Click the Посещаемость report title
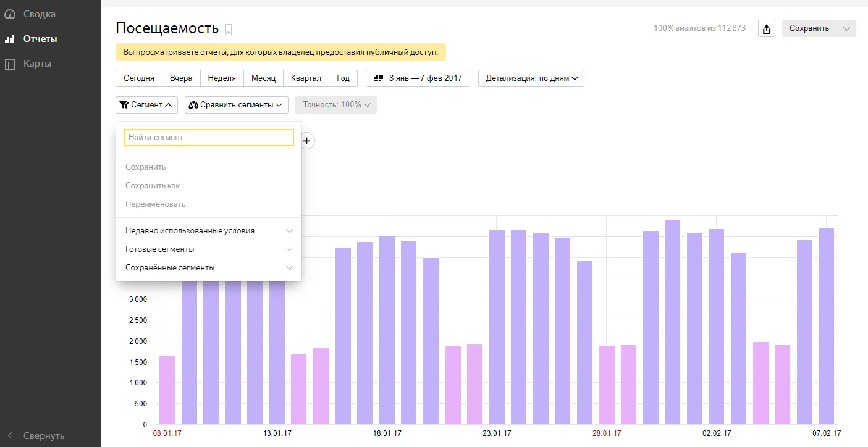868x447 pixels. click(167, 28)
